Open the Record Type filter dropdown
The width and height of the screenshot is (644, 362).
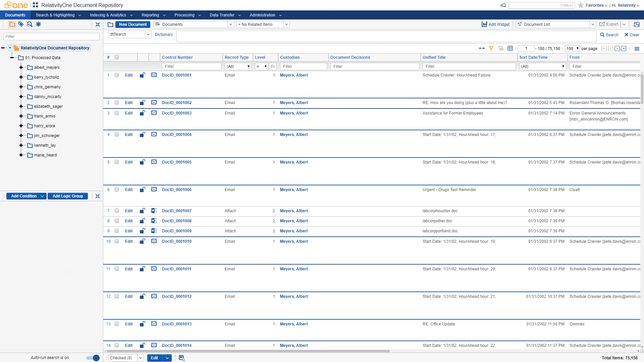(x=238, y=66)
